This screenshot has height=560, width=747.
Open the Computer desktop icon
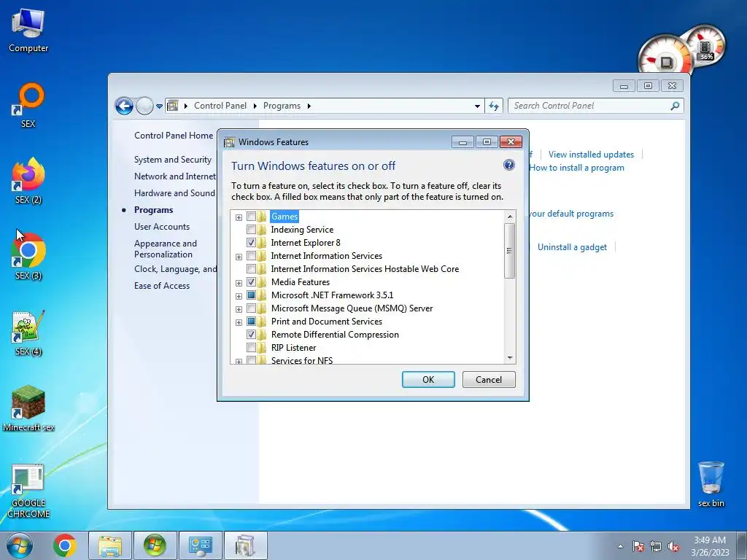click(28, 31)
